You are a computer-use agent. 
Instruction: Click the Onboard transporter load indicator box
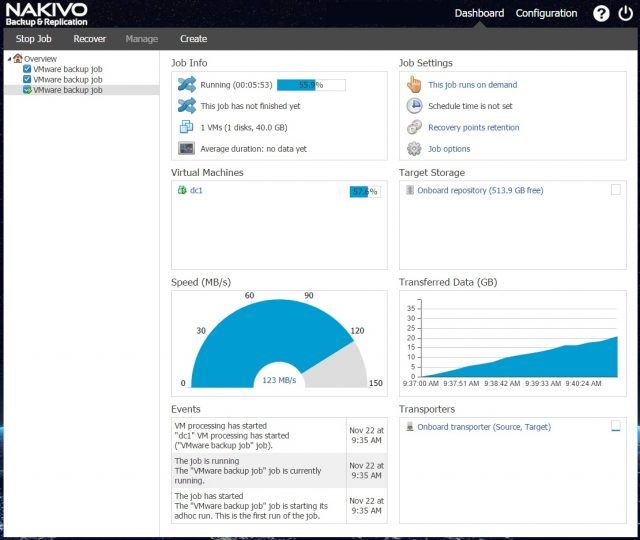[x=616, y=426]
